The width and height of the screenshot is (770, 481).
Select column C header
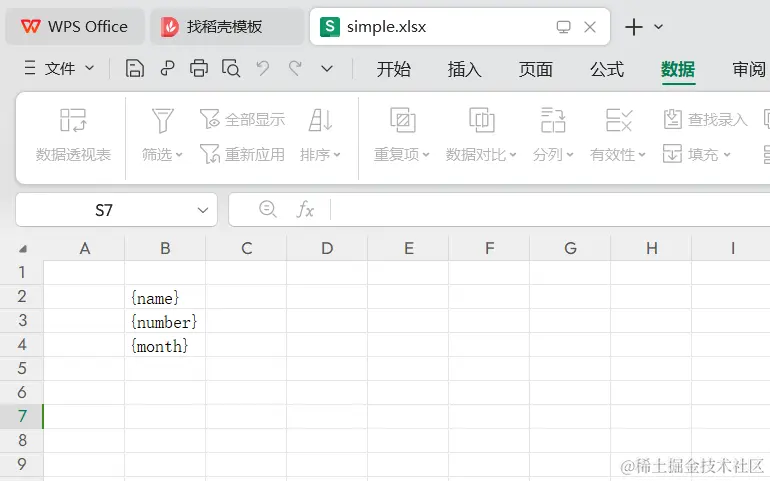pyautogui.click(x=246, y=248)
